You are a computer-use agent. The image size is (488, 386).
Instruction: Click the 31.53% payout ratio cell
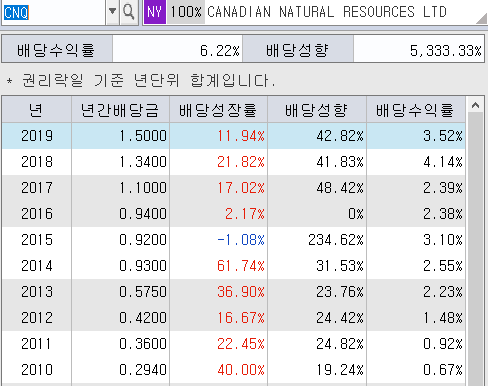click(317, 266)
